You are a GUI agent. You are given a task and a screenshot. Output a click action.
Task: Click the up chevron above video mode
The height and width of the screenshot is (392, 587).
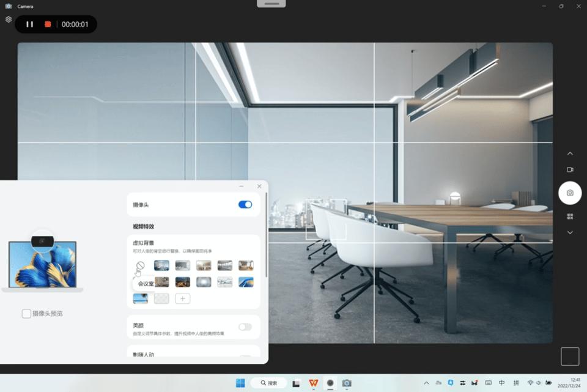[x=570, y=153]
